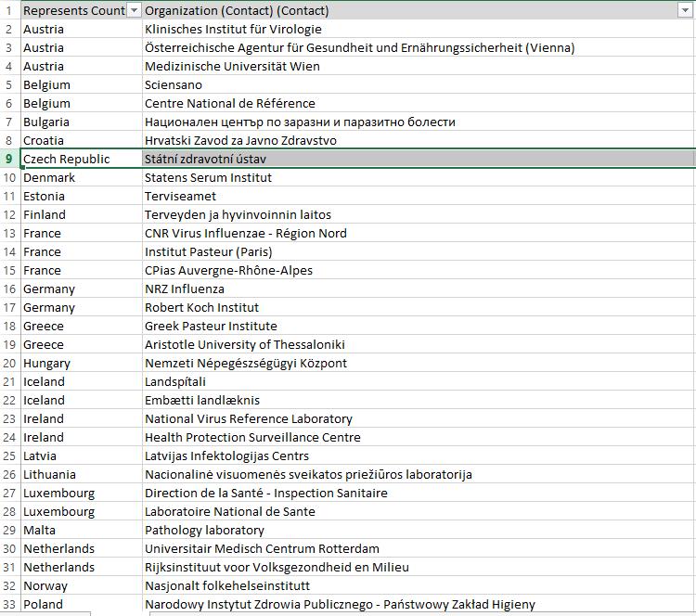Image resolution: width=696 pixels, height=616 pixels.
Task: Select row header 1
Action: 10,10
